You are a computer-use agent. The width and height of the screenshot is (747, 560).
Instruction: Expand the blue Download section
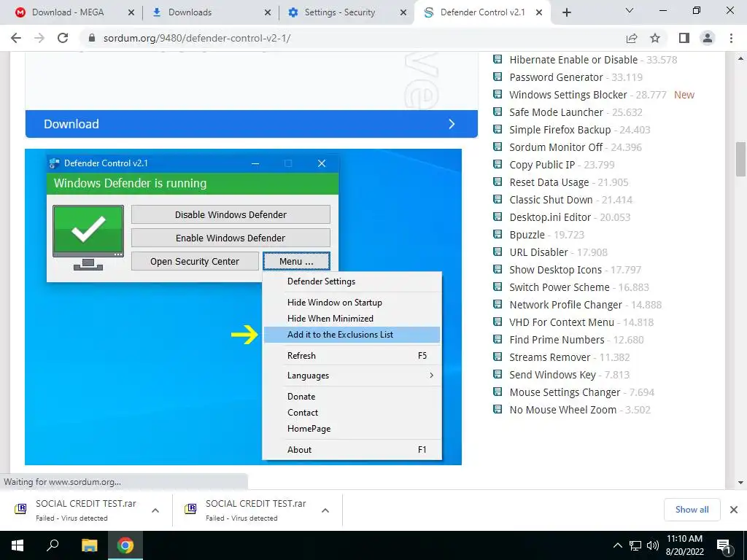[x=252, y=124]
